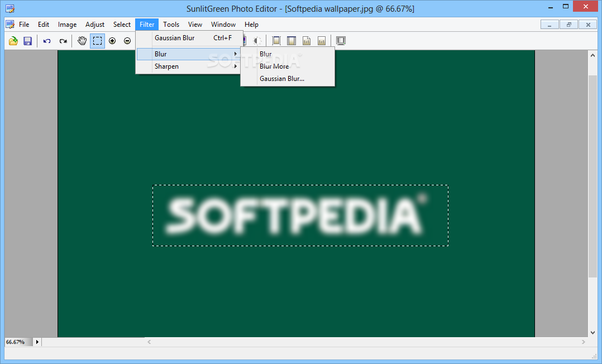Open the zoom percentage arrow in status bar
The image size is (602, 364).
tap(37, 342)
